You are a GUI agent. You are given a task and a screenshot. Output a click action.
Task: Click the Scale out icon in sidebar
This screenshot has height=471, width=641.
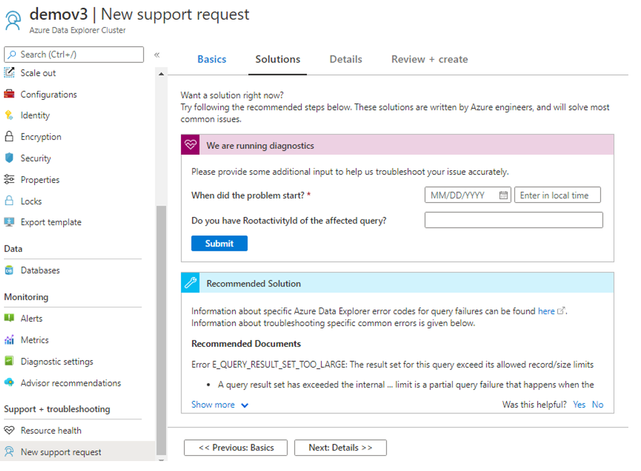9,73
